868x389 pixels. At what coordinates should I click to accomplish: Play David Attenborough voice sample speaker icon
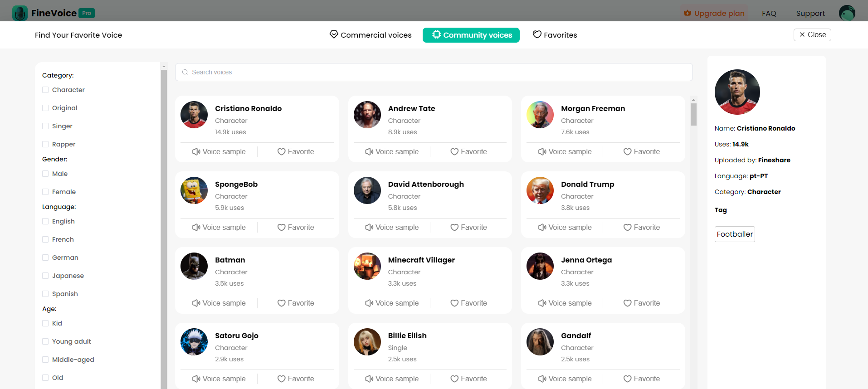(x=369, y=227)
